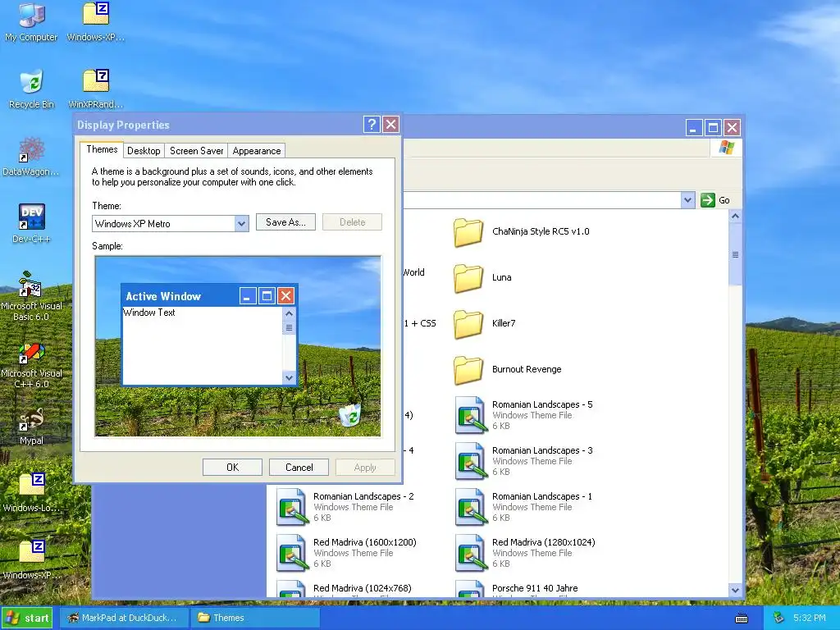Select the Killer7 folder icon
Screen dimensions: 840x630
coord(468,324)
